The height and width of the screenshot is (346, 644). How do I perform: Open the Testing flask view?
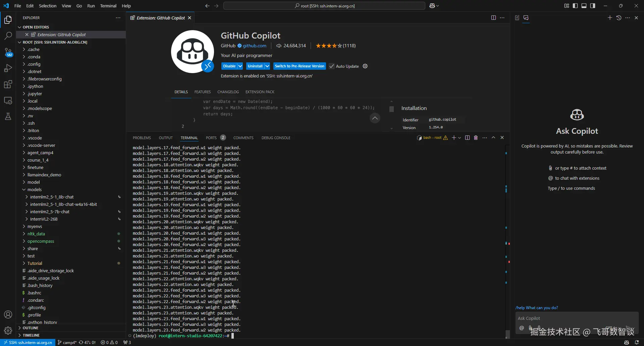point(8,116)
